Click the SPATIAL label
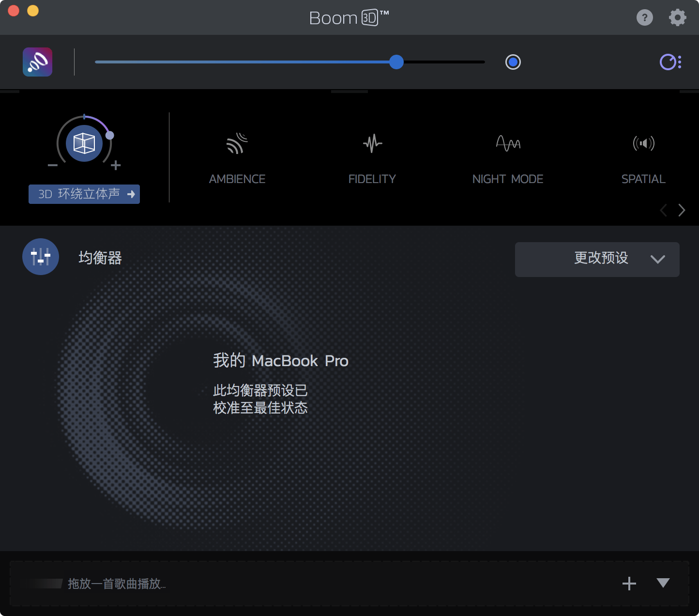The width and height of the screenshot is (699, 616). (643, 179)
